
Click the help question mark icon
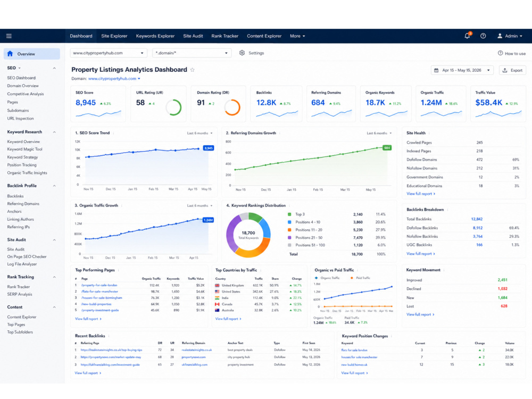point(483,36)
